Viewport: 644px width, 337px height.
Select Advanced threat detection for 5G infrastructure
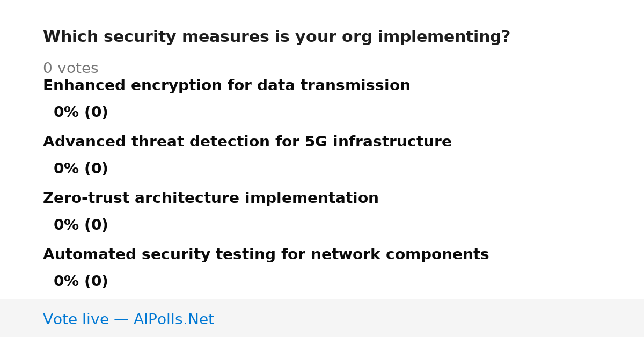pyautogui.click(x=247, y=142)
